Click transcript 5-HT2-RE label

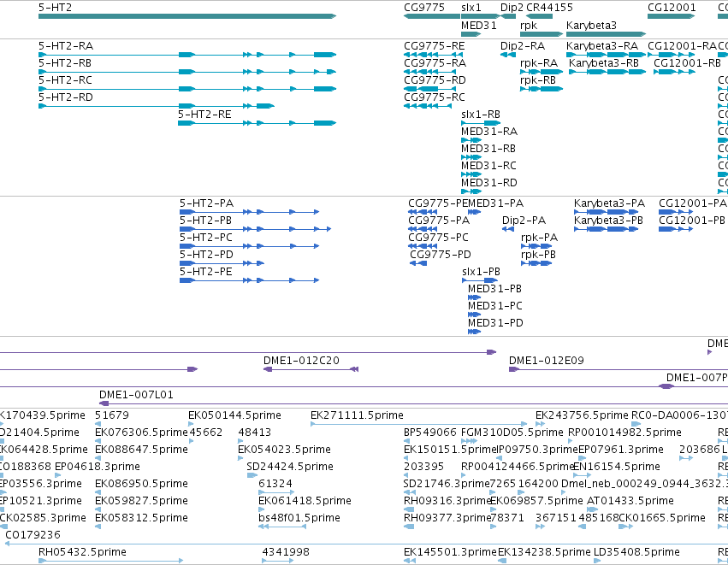point(204,115)
